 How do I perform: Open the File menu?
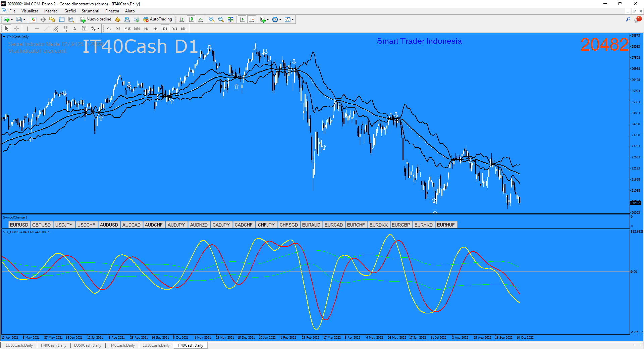pos(12,11)
